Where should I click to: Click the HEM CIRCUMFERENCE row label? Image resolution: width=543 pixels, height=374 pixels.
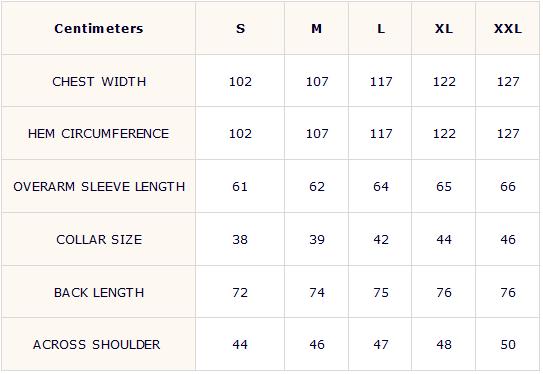coord(98,134)
